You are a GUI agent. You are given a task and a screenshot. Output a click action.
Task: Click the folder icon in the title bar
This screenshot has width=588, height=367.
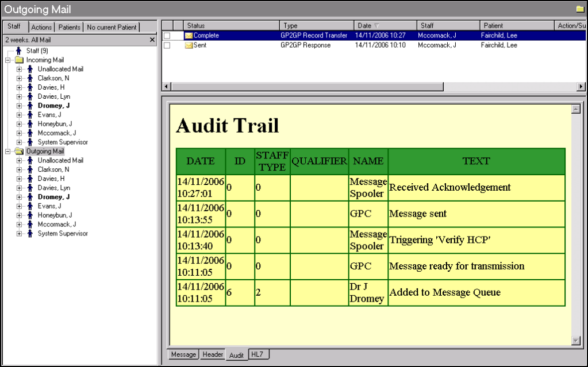tap(580, 9)
